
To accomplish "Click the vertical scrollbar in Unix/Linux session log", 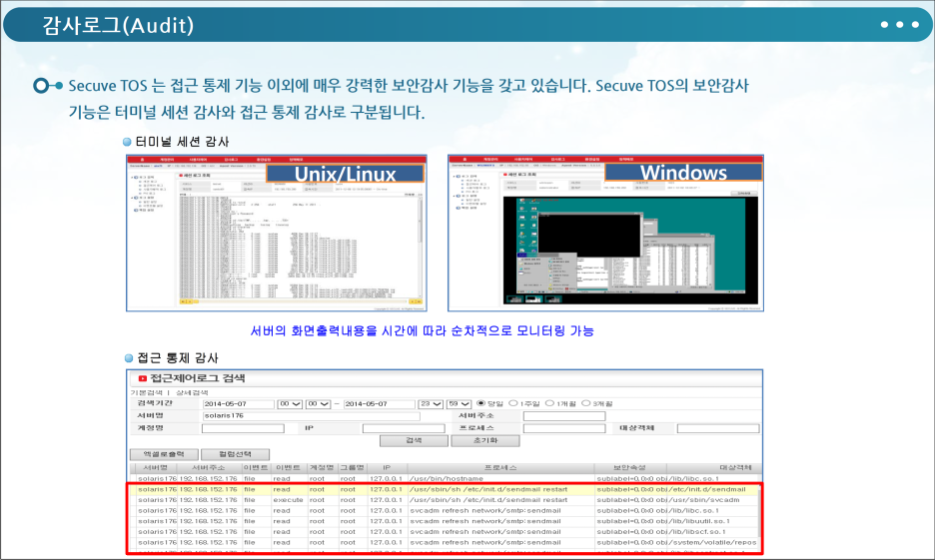I will tap(421, 248).
